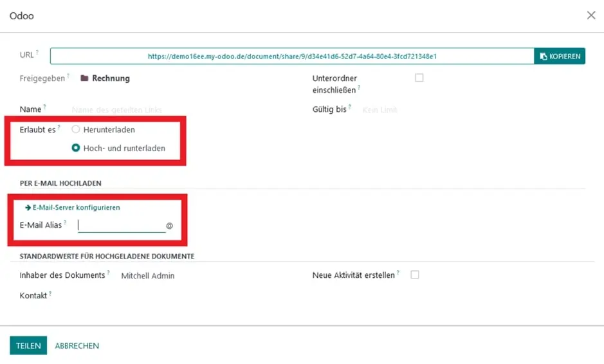Click the help mark next to Kontakt
This screenshot has height=364, width=604.
50,293
